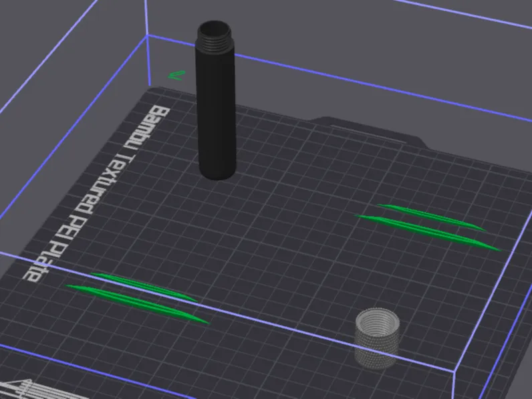532x399 pixels.
Task: Select the front green sliver in right pair
Action: (428, 233)
